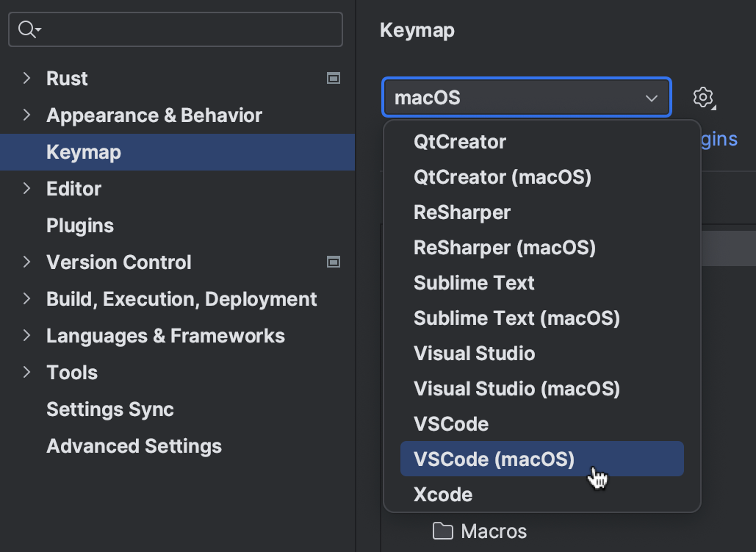This screenshot has width=756, height=552.
Task: Click the Macros folder icon
Action: 442,531
